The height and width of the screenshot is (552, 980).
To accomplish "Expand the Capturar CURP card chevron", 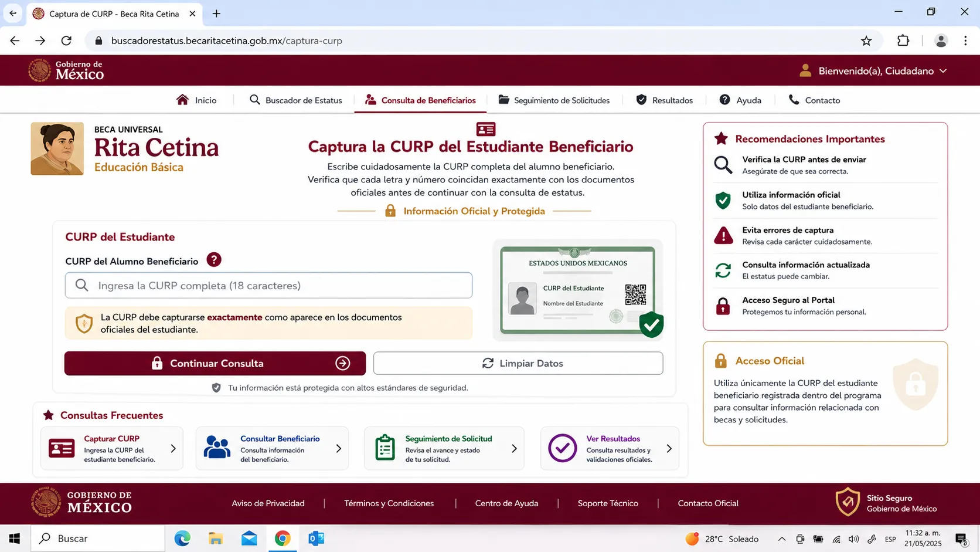I will 173,448.
